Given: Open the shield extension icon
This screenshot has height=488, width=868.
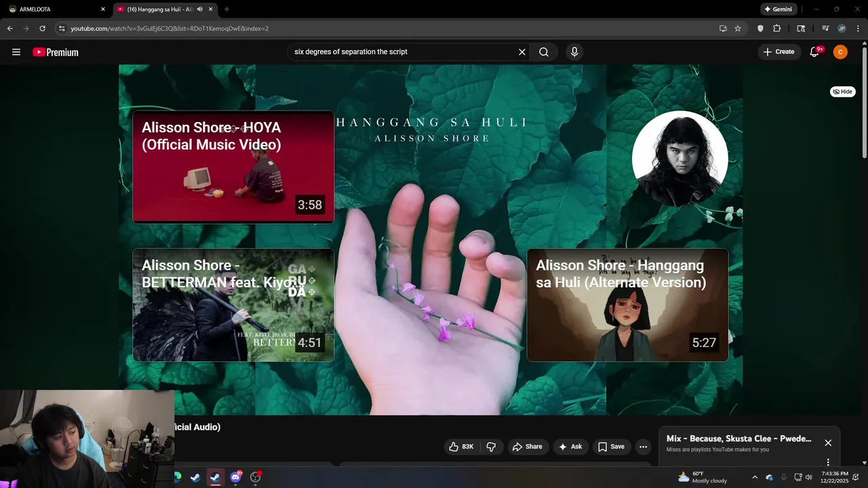Looking at the screenshot, I should (x=760, y=28).
